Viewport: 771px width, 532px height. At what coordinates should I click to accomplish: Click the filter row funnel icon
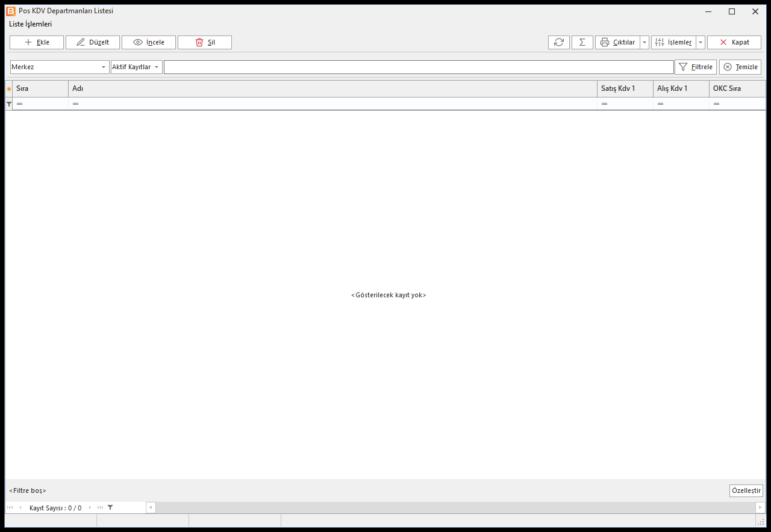tap(9, 104)
